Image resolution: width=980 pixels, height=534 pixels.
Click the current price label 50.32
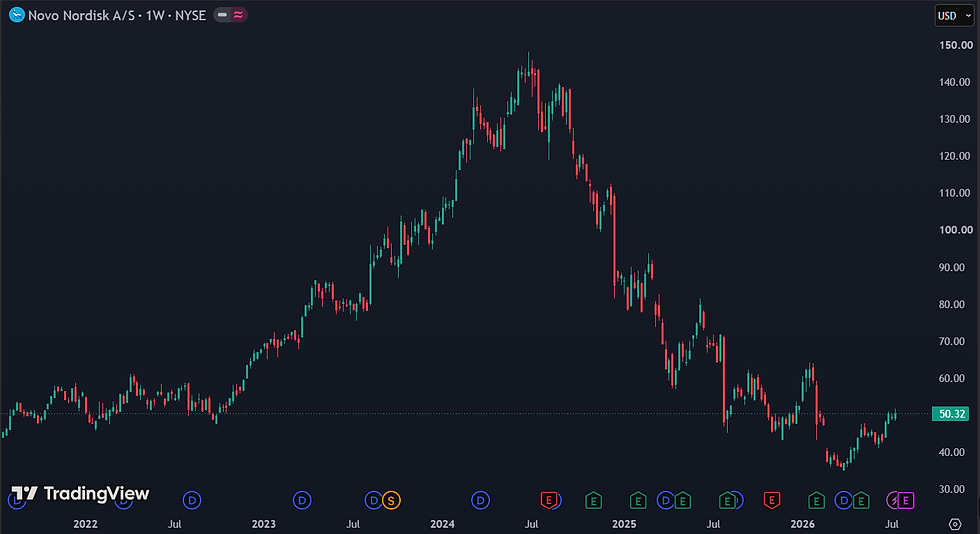952,414
